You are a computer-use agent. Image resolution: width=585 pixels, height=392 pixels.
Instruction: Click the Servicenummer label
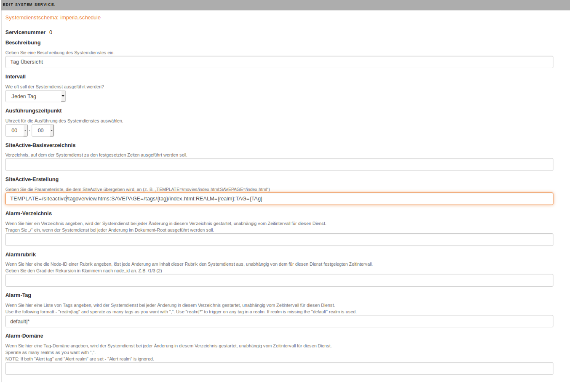click(x=25, y=32)
